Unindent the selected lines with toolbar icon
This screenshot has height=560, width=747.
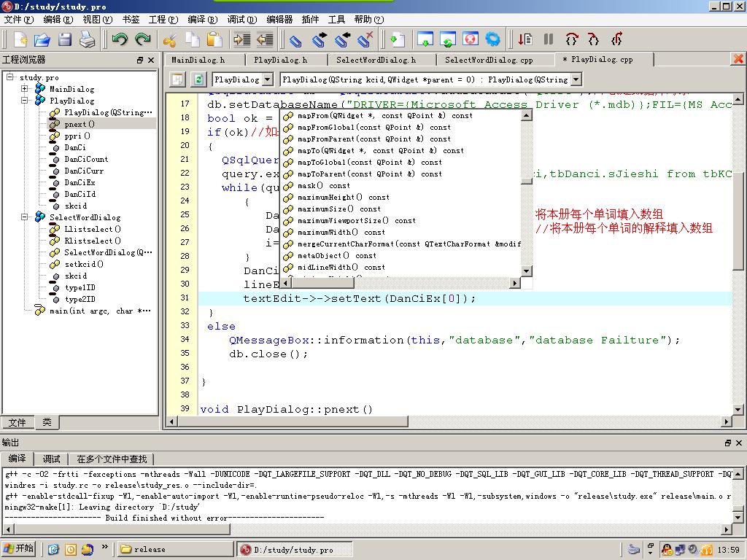265,39
